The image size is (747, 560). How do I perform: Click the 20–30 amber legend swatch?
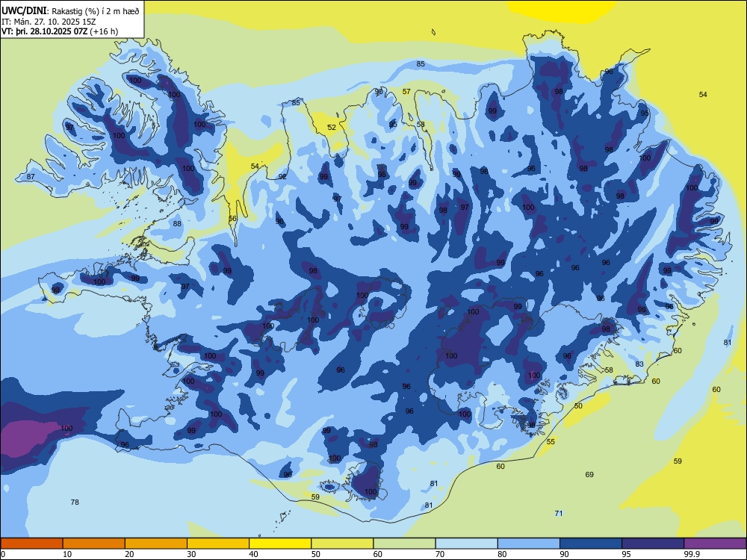pos(156,544)
